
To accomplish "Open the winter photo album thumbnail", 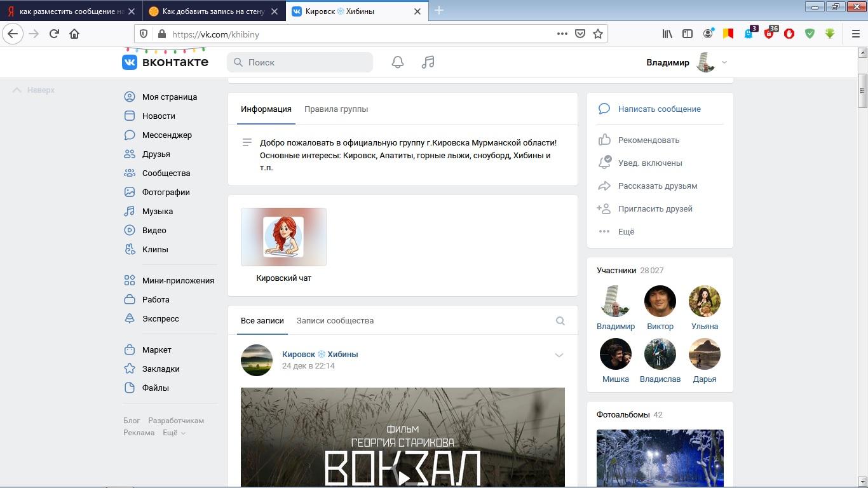I will click(660, 458).
